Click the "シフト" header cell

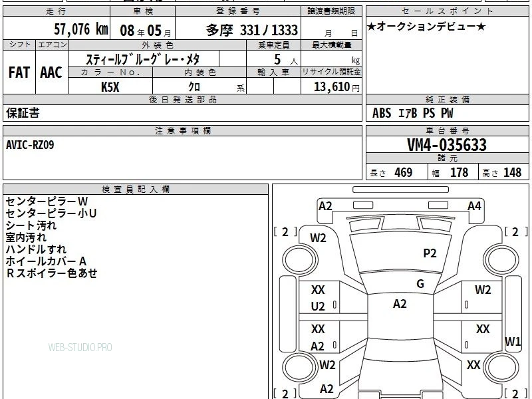(x=19, y=45)
